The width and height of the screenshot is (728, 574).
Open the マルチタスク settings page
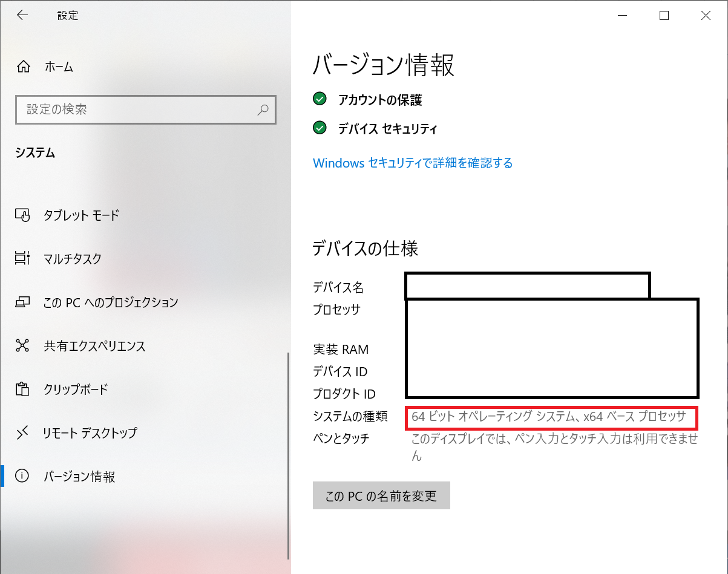[x=73, y=259]
